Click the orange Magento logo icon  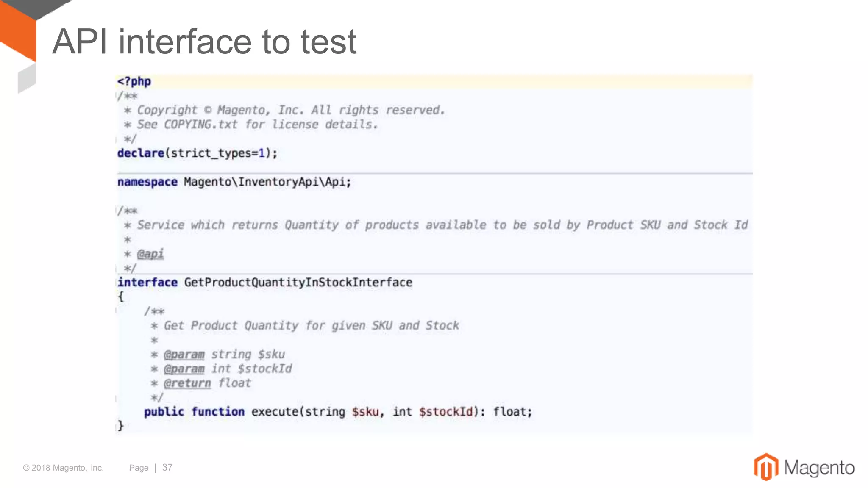click(x=765, y=467)
